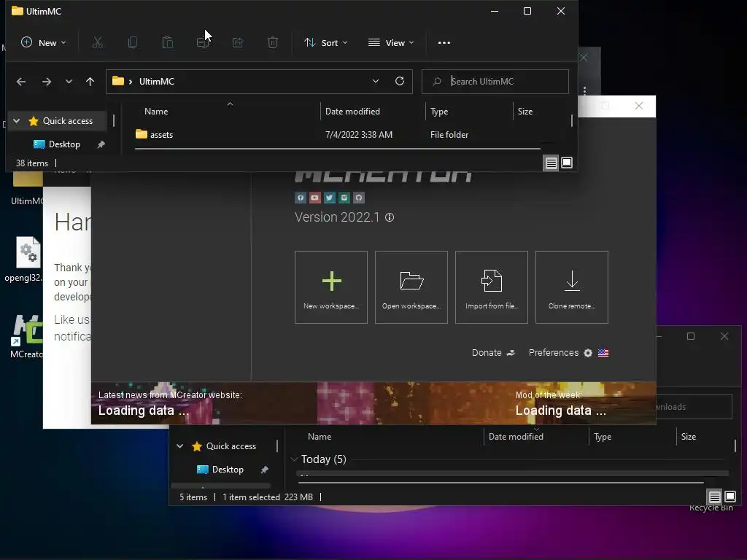747x560 pixels.
Task: Refresh the UltimMC folder view
Action: (x=400, y=82)
